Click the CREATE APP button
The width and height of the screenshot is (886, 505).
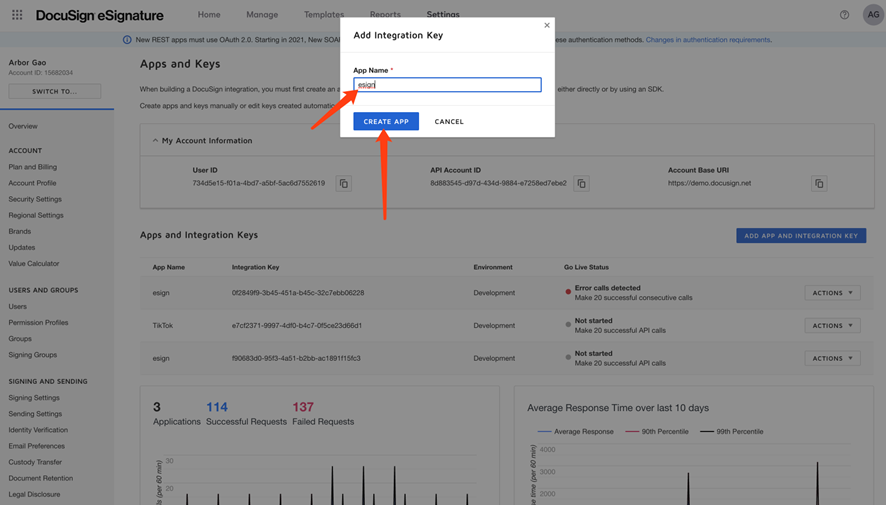[386, 121]
